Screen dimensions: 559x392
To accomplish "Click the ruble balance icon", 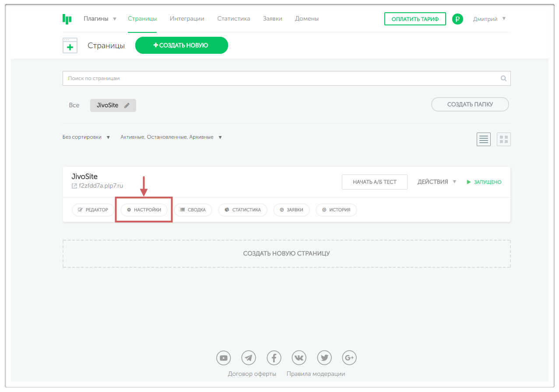I will [457, 19].
